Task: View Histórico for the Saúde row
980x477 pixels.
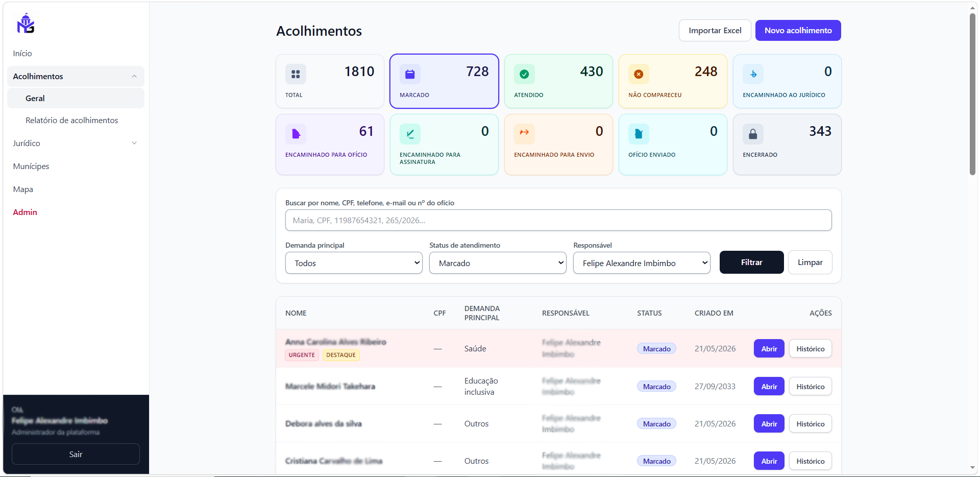Action: pos(810,349)
